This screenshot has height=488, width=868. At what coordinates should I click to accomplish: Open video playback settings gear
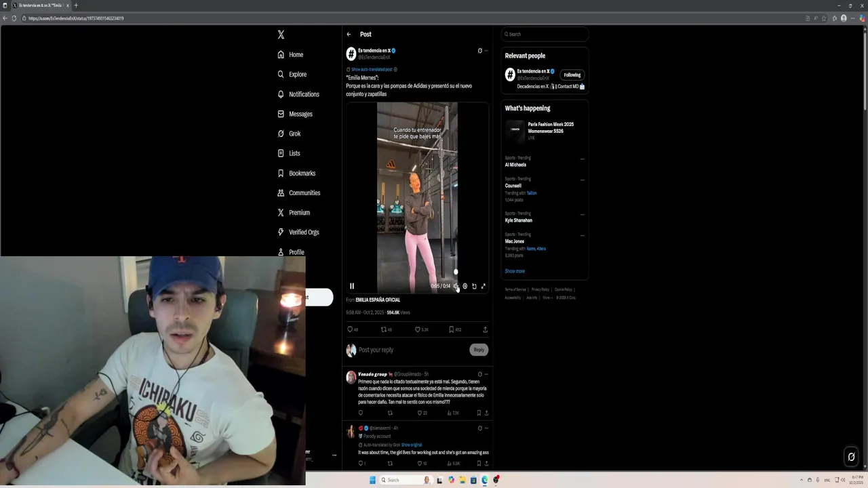click(465, 286)
